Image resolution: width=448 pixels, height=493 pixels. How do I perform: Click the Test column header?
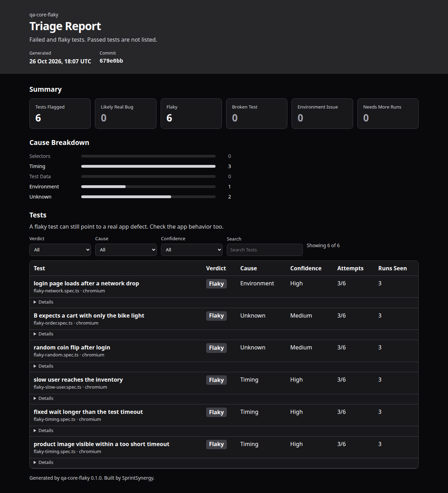pos(39,268)
